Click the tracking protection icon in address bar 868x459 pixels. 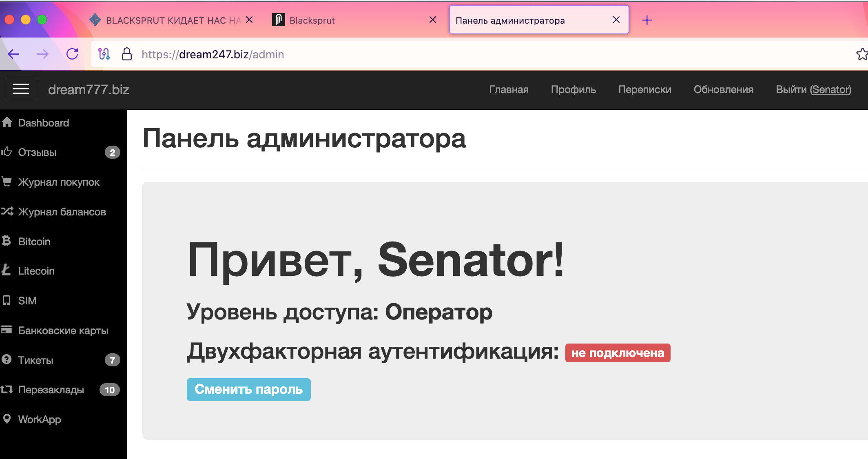(x=104, y=54)
